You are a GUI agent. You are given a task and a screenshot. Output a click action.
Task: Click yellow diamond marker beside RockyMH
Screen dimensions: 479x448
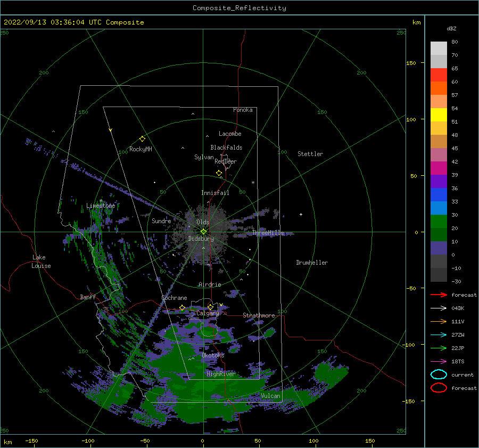pyautogui.click(x=142, y=139)
